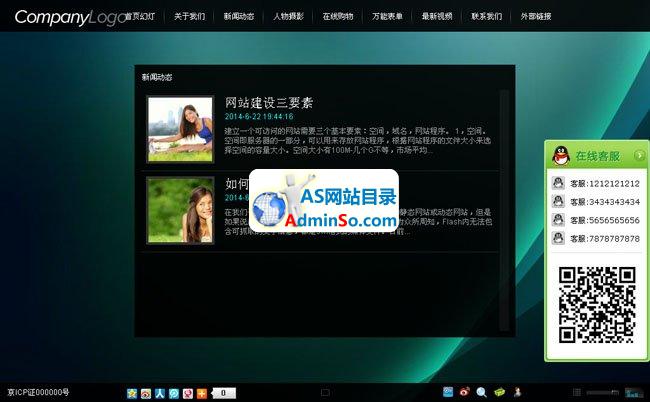Open the 万能表单 menu item

pos(387,16)
